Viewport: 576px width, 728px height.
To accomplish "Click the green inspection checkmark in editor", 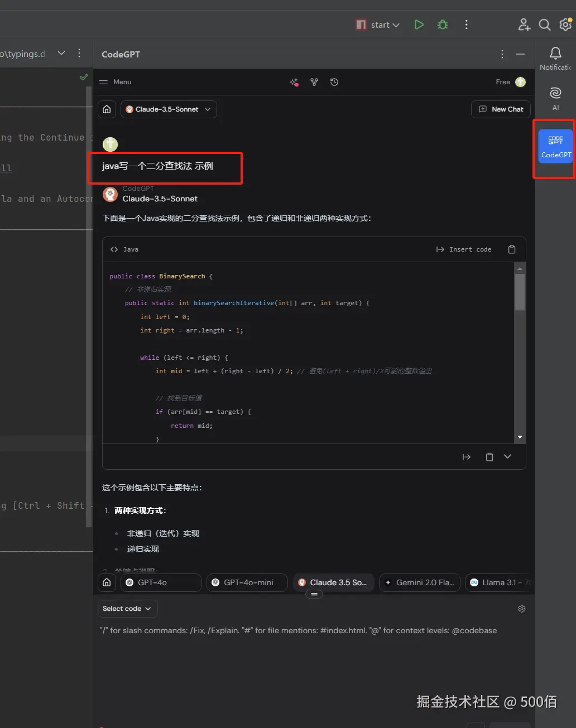I will tap(84, 77).
